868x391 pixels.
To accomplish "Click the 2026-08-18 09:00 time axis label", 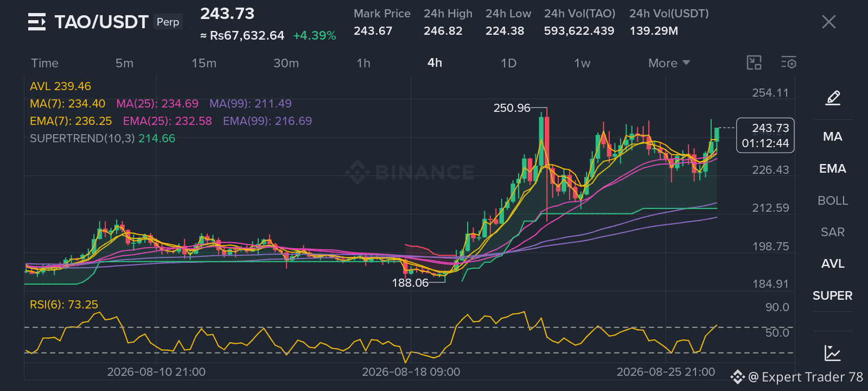I will [x=411, y=372].
